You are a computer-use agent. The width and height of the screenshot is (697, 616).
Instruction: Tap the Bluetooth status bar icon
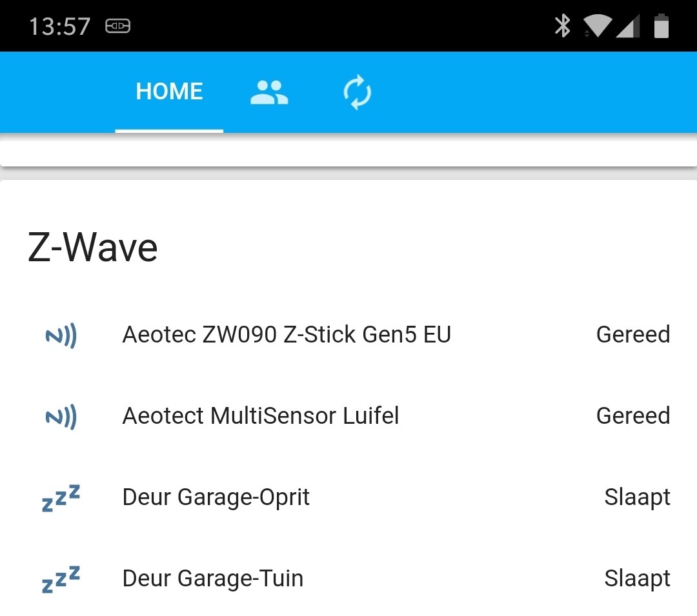[x=563, y=26]
